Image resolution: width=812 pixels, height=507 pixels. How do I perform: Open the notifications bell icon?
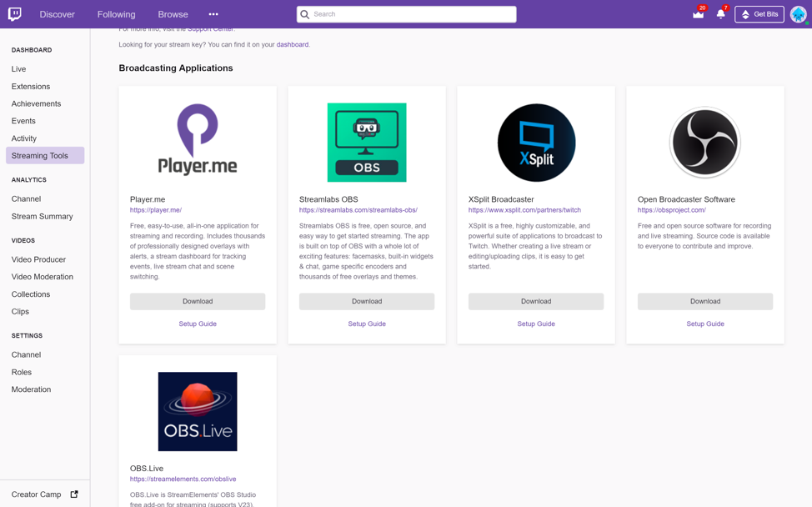720,14
